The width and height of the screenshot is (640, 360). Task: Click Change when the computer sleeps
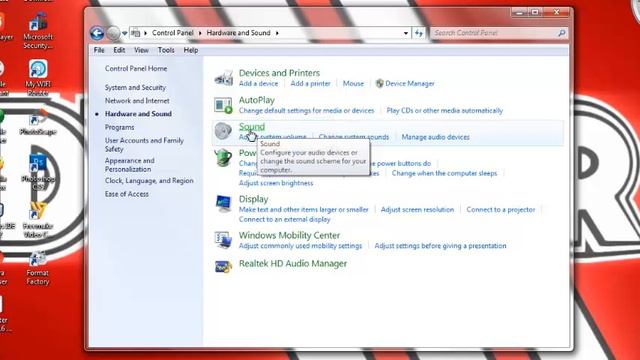coord(444,173)
